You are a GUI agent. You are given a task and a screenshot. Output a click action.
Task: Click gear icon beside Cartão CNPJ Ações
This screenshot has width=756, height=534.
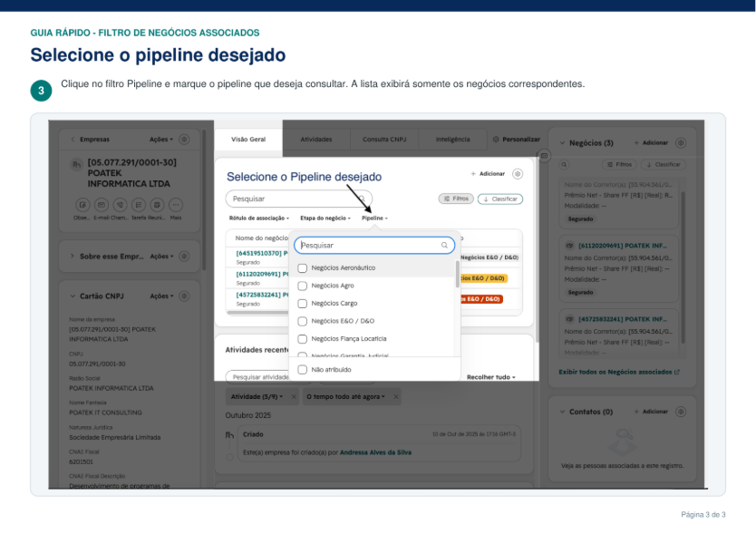coord(184,296)
